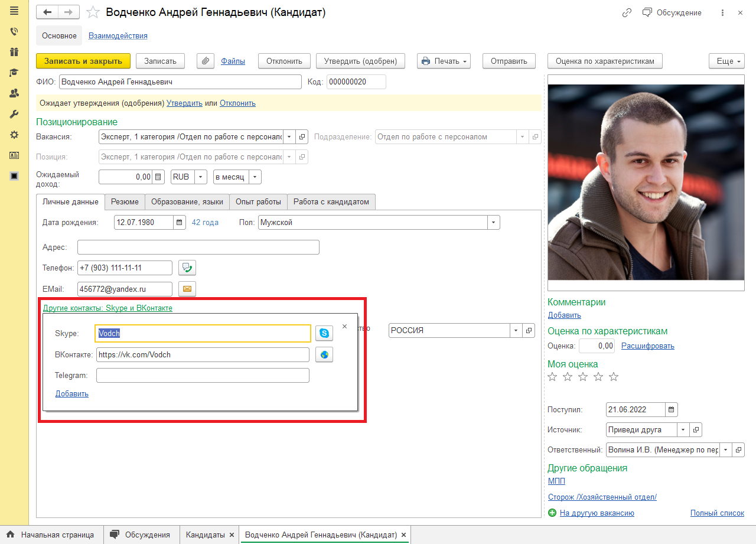
Task: Open calendar picker for Дата рождения
Action: click(x=180, y=223)
